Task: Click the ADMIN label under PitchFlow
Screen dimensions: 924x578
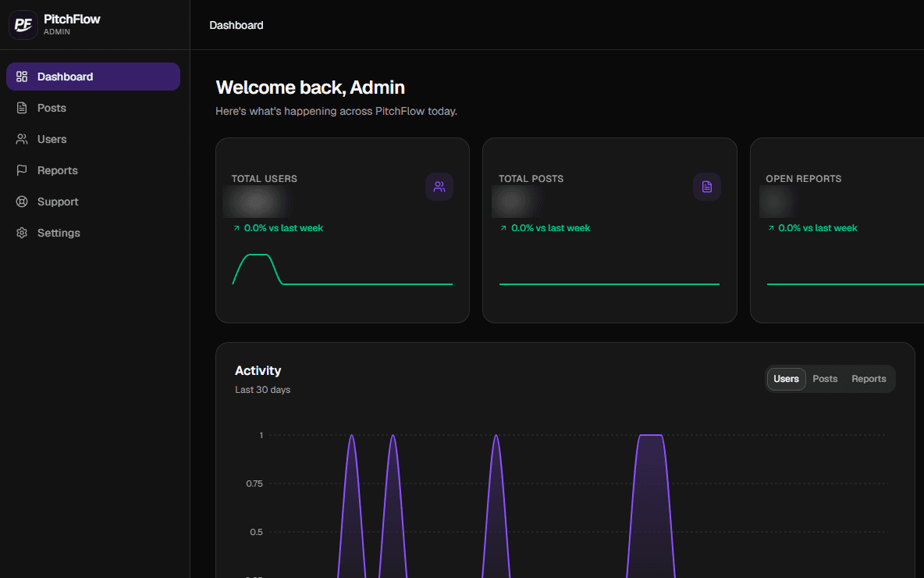Action: 56,32
